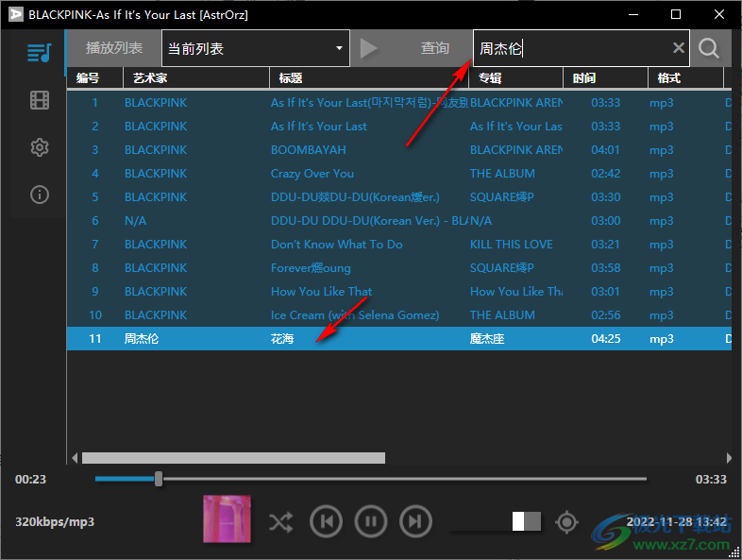Select the Crazy Over You song row
742x560 pixels.
click(x=399, y=173)
